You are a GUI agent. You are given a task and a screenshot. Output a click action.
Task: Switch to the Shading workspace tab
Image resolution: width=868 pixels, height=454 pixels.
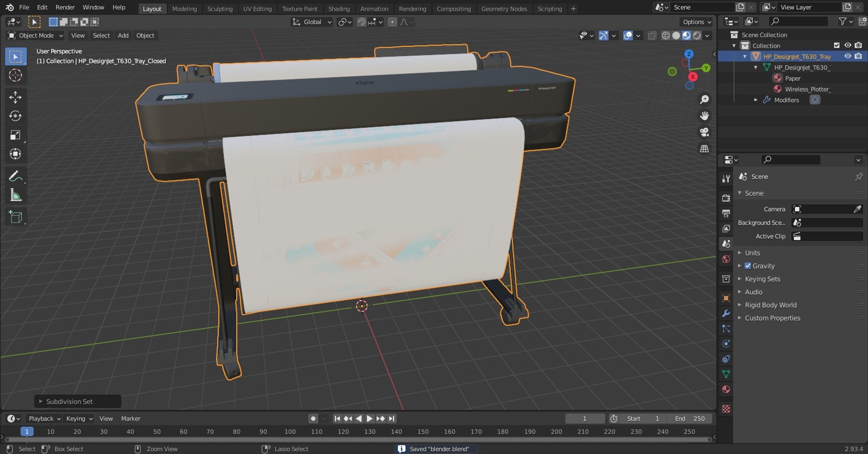(339, 9)
